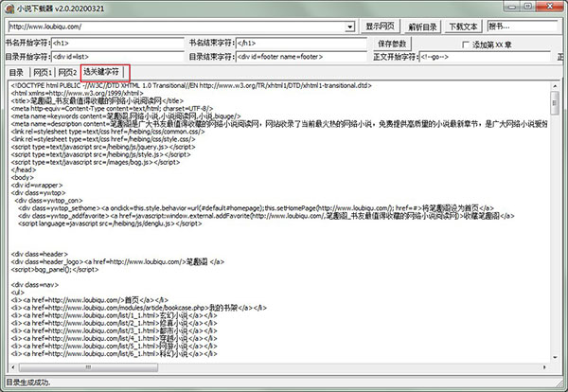Click the ywtop_sethome div line
Viewport: 568px width, 392px height.
(256, 208)
